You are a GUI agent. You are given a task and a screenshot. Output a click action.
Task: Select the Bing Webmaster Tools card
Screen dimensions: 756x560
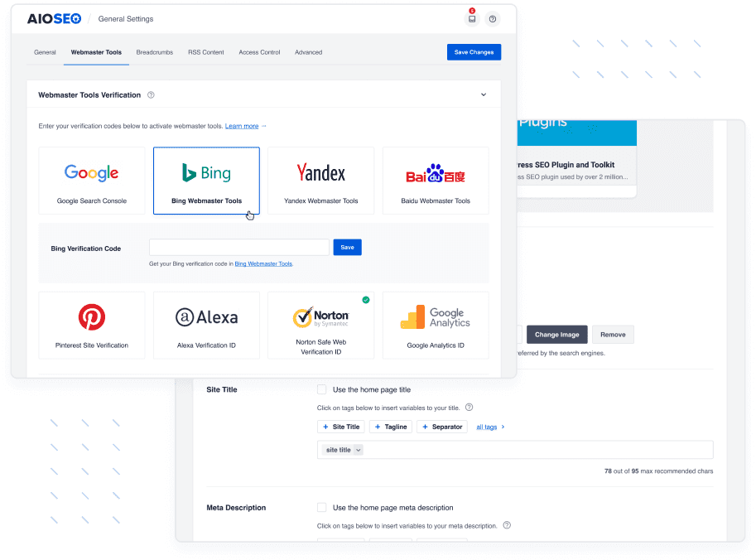tap(206, 181)
